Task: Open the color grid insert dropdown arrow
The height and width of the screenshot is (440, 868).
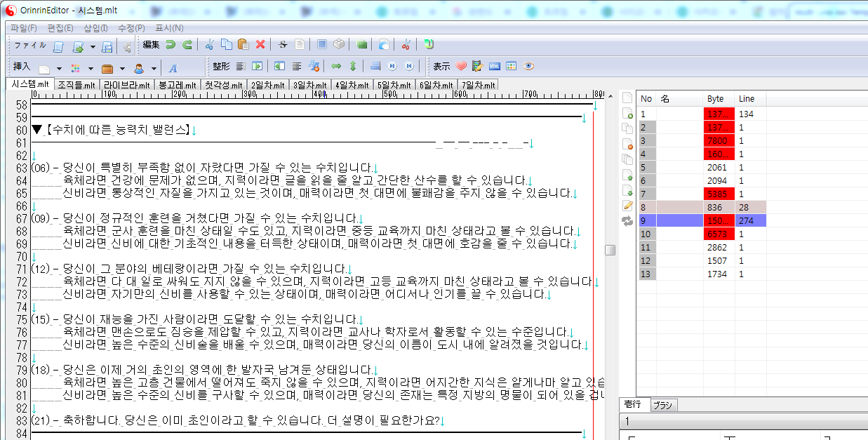Action: [91, 69]
